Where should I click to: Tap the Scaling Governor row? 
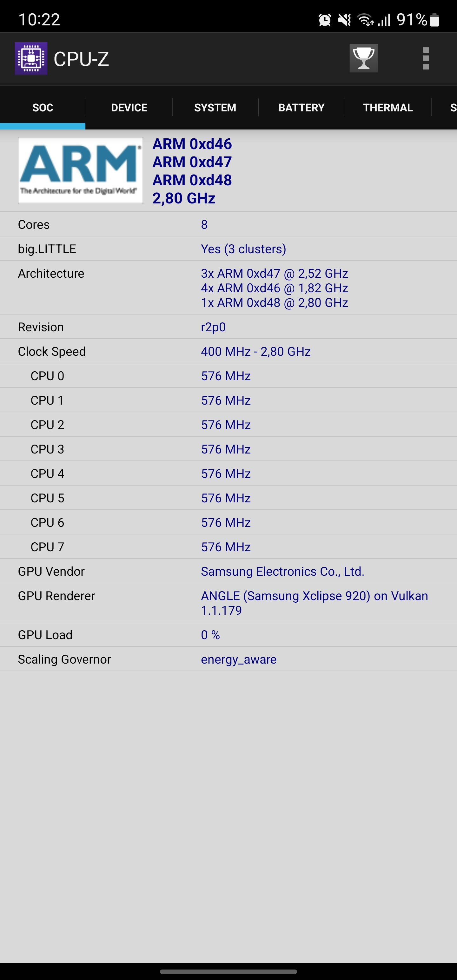point(228,659)
